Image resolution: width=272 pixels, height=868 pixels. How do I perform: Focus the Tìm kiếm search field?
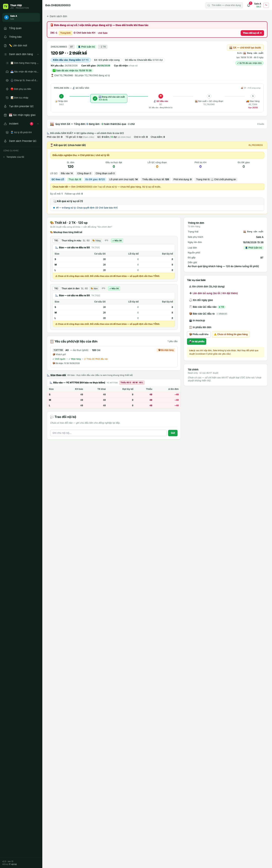tap(224, 5)
